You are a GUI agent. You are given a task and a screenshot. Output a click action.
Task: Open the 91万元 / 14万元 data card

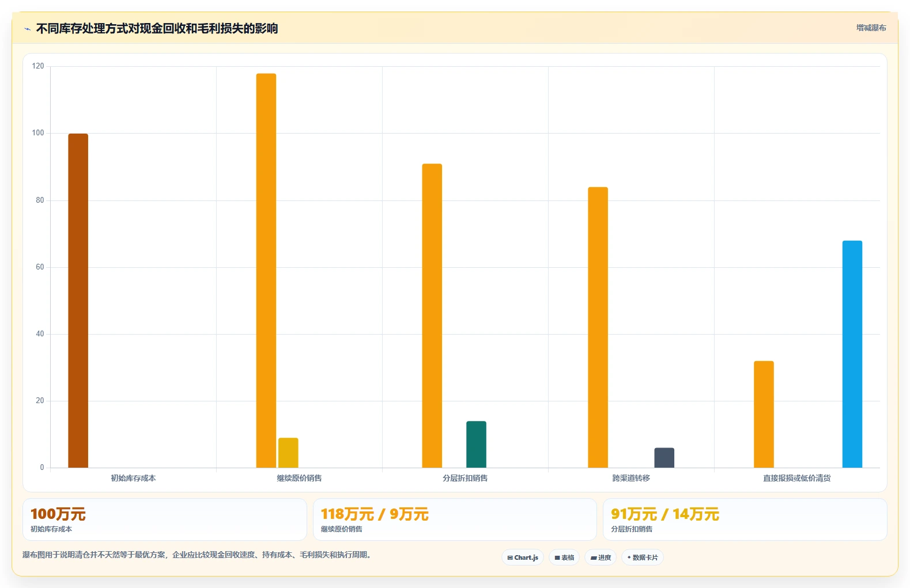click(745, 519)
